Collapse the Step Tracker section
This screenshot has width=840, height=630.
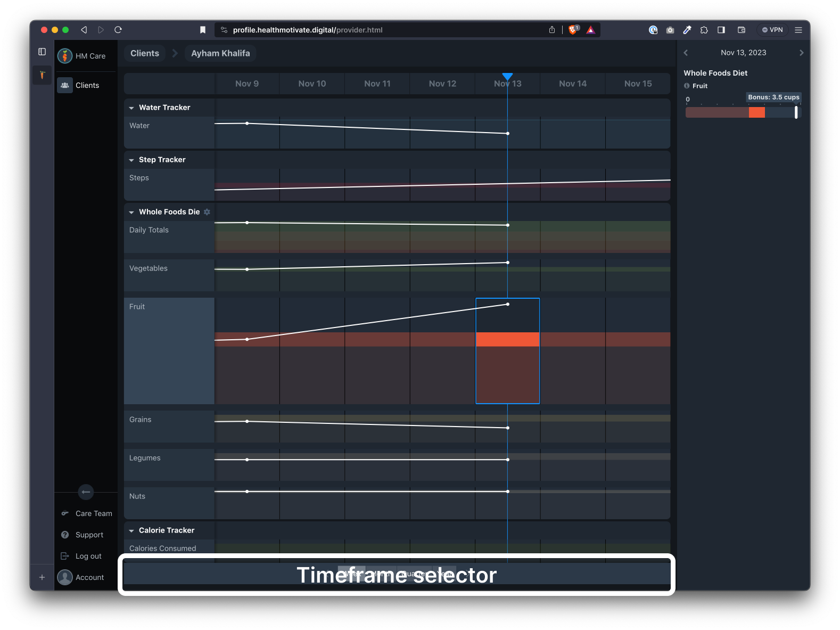(131, 160)
